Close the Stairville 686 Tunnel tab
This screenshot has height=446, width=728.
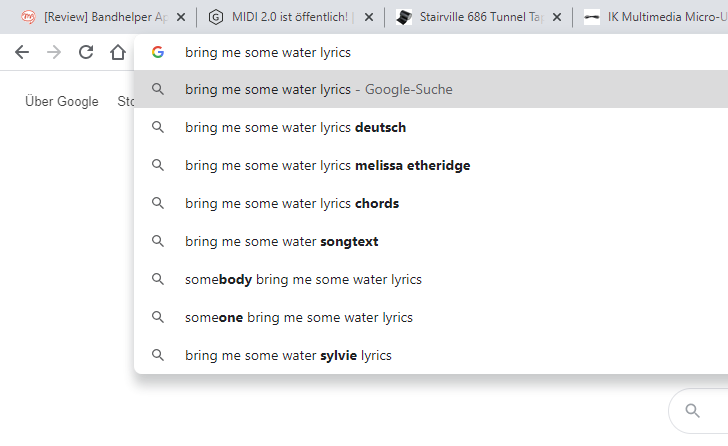pos(557,18)
